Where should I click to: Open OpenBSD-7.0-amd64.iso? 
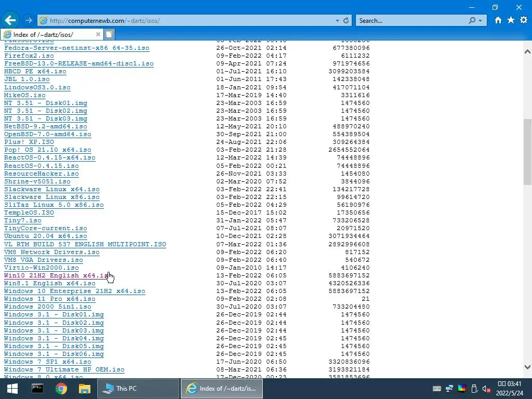click(47, 134)
